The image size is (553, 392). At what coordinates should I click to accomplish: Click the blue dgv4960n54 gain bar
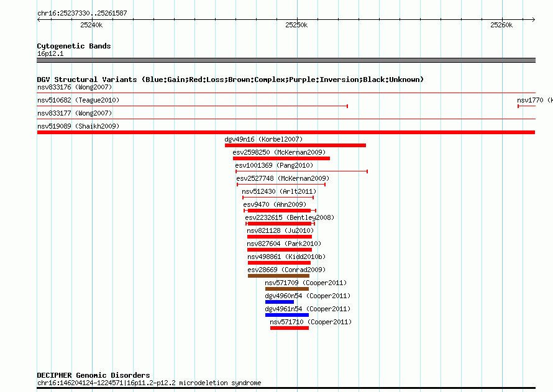pyautogui.click(x=280, y=302)
